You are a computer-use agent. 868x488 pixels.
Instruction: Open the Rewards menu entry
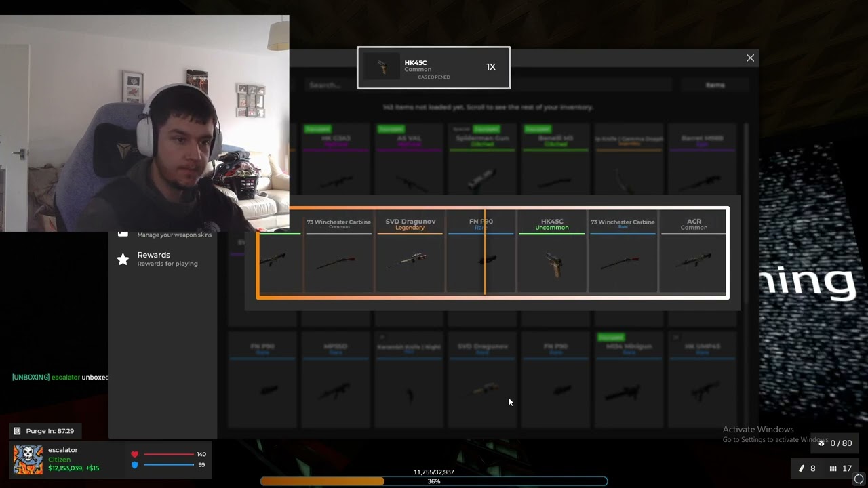163,259
